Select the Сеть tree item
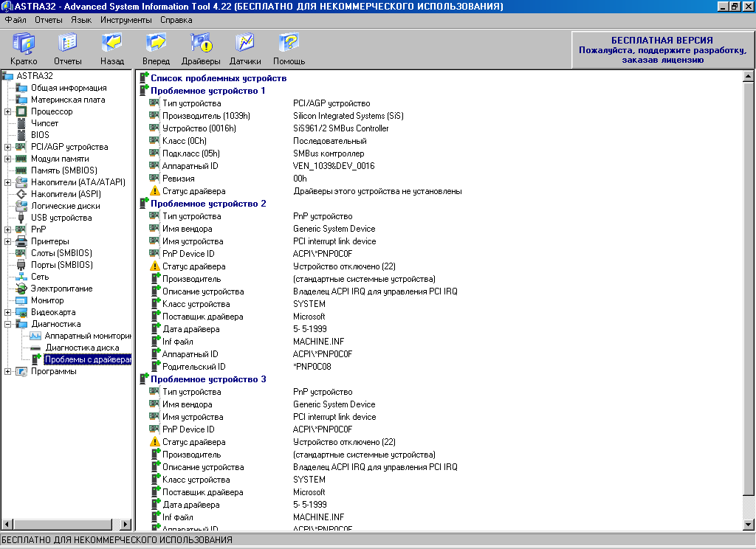Image resolution: width=756 pixels, height=549 pixels. tap(40, 277)
